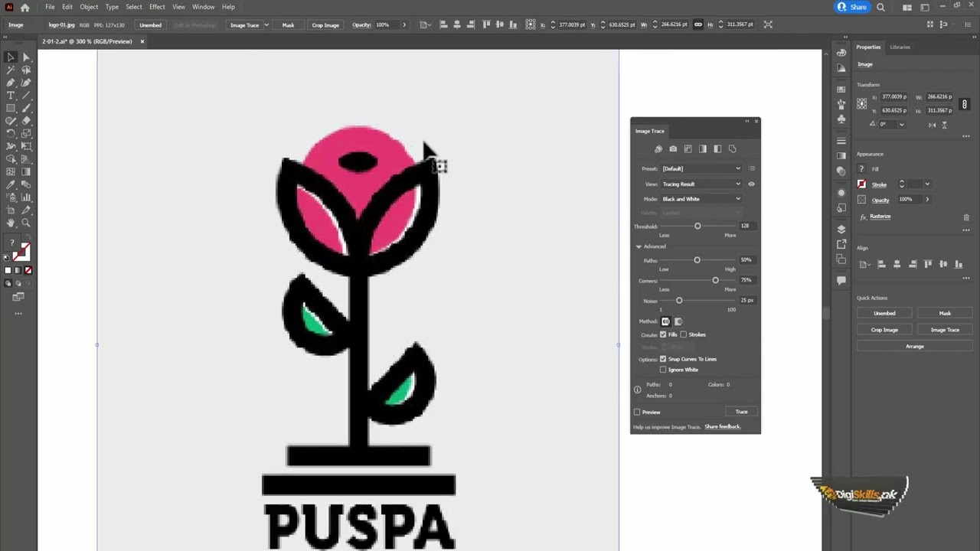Toggle the eye icon next to View dropdown
The width and height of the screenshot is (980, 551).
tap(751, 184)
